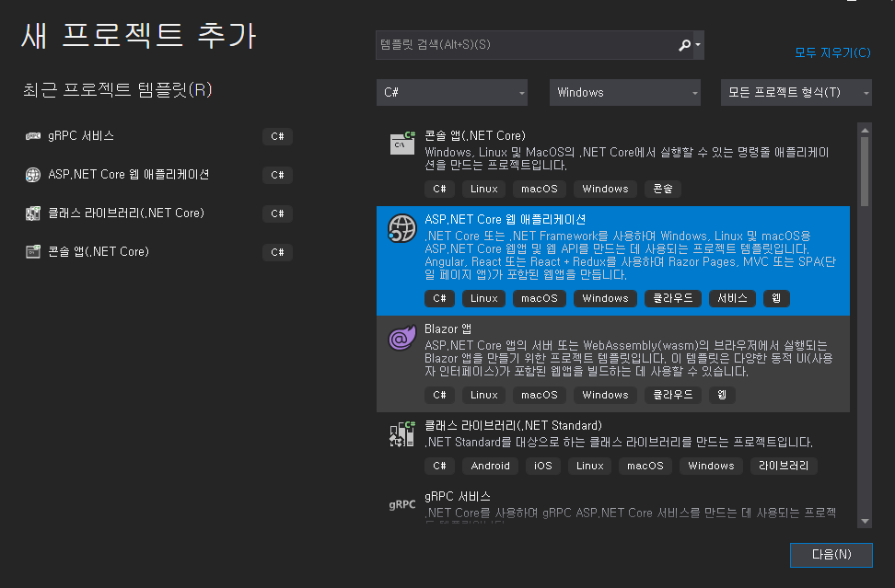Click the template list vertical scrollbar thumb
Image resolution: width=895 pixels, height=588 pixels.
point(865,171)
